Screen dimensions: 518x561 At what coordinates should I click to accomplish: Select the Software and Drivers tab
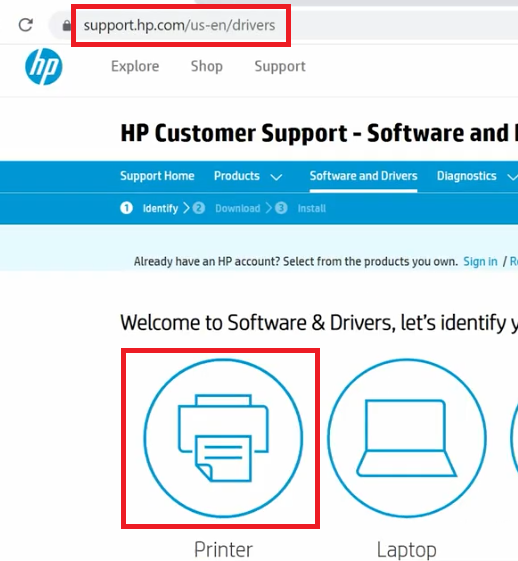363,176
